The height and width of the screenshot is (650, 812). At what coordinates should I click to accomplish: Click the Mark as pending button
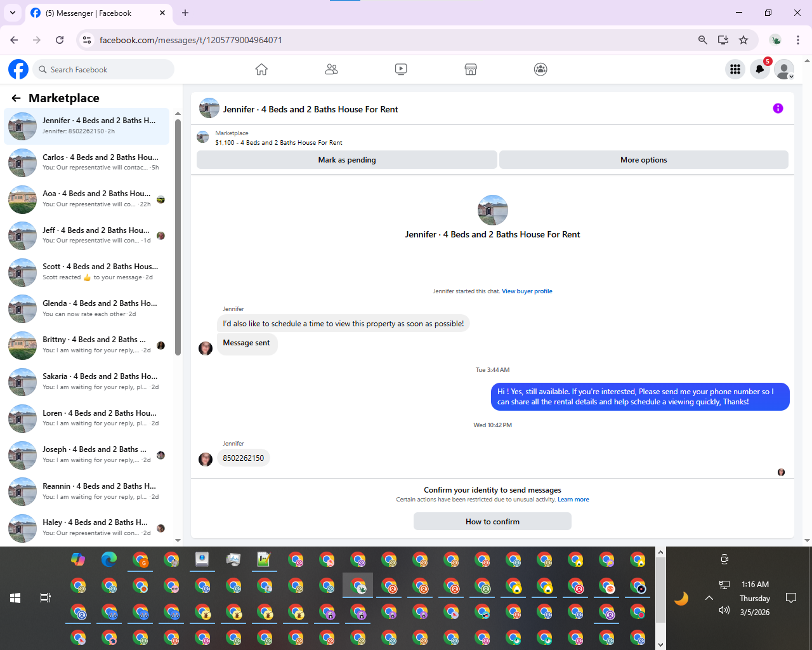[347, 160]
